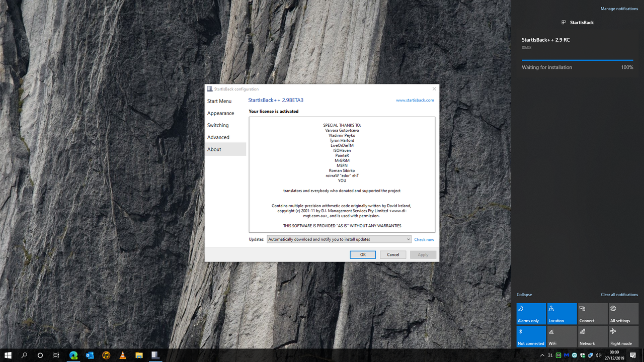
Task: Open All settings quick action
Action: [x=624, y=313]
